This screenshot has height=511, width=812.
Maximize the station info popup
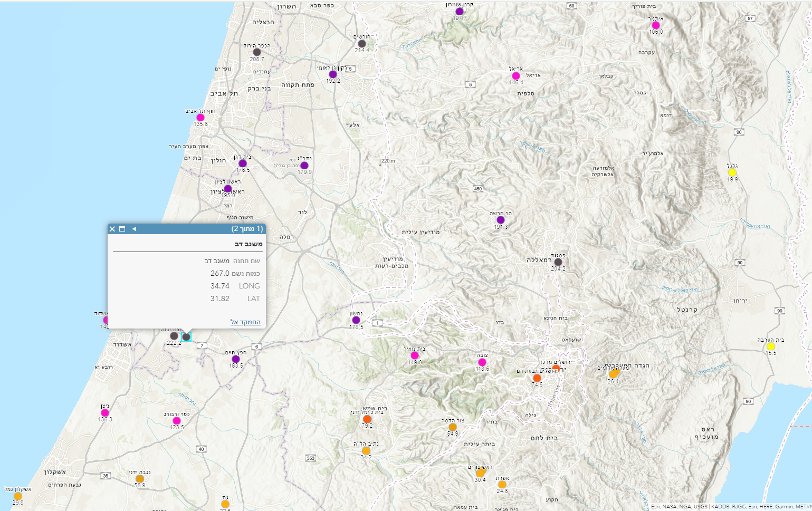122,229
